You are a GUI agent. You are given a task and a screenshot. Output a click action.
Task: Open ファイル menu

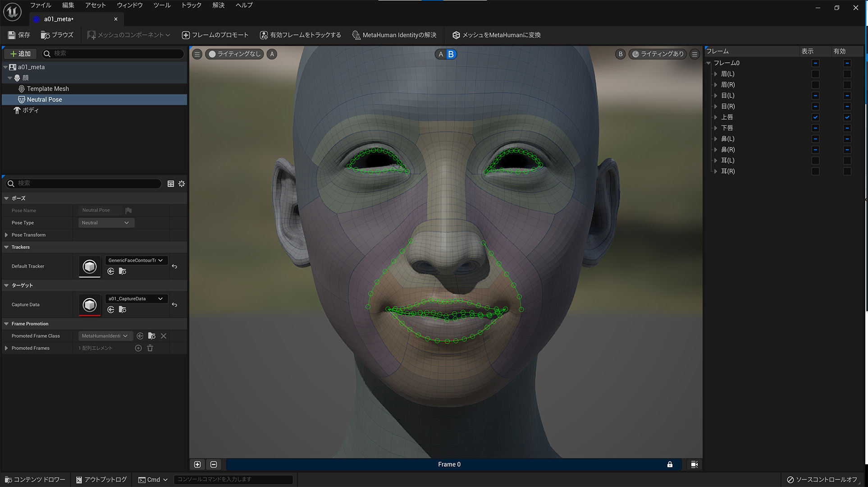tap(41, 5)
